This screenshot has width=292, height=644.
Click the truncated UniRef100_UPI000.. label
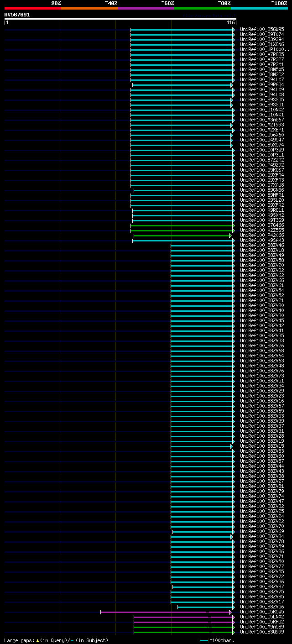tap(265, 49)
